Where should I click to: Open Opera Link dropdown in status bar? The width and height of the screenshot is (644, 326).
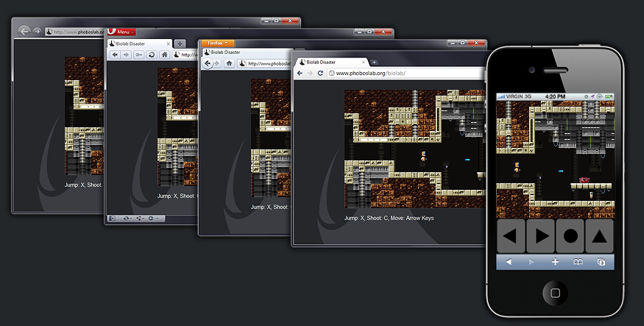pyautogui.click(x=128, y=219)
